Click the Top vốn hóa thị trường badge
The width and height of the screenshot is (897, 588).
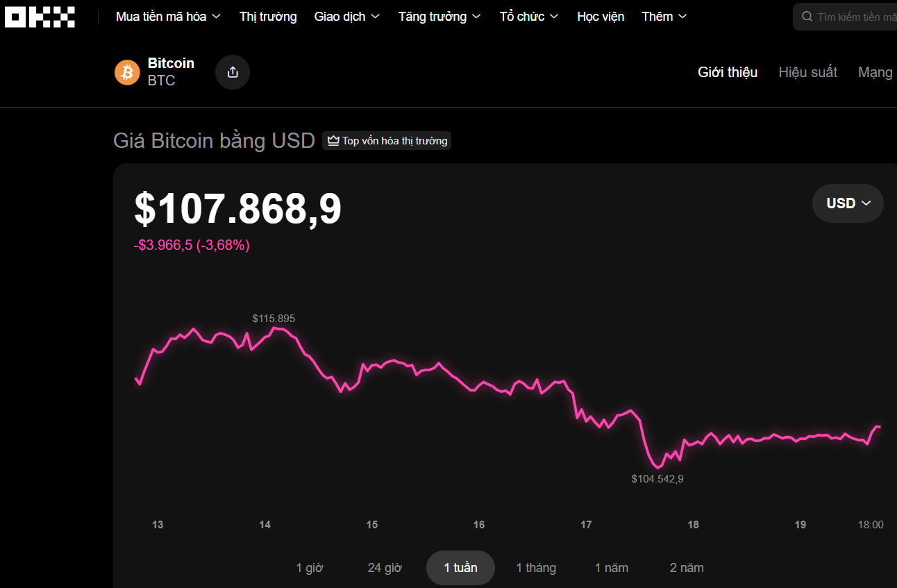pyautogui.click(x=387, y=141)
